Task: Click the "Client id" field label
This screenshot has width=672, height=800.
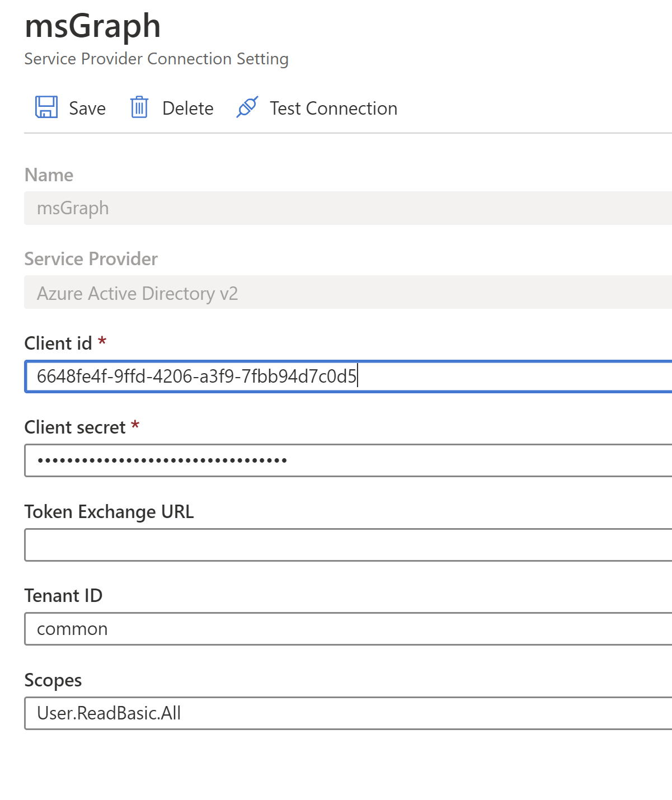Action: (x=59, y=343)
